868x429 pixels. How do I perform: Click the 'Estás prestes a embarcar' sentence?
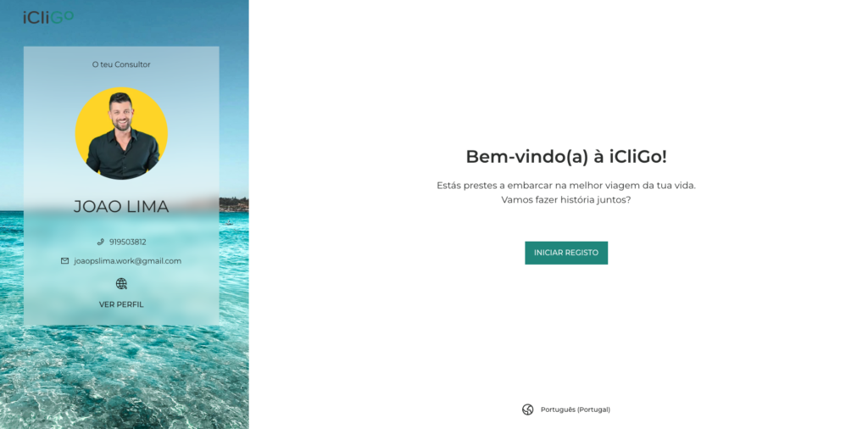click(x=566, y=186)
